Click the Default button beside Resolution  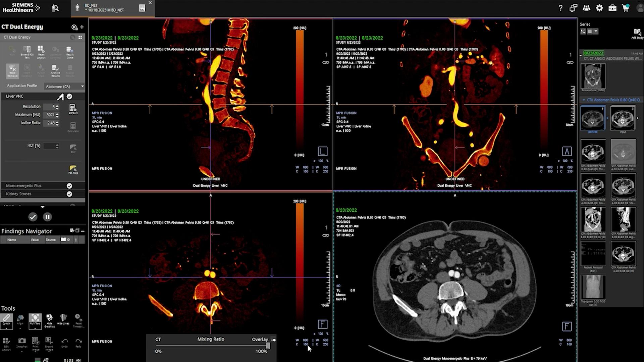pyautogui.click(x=73, y=108)
